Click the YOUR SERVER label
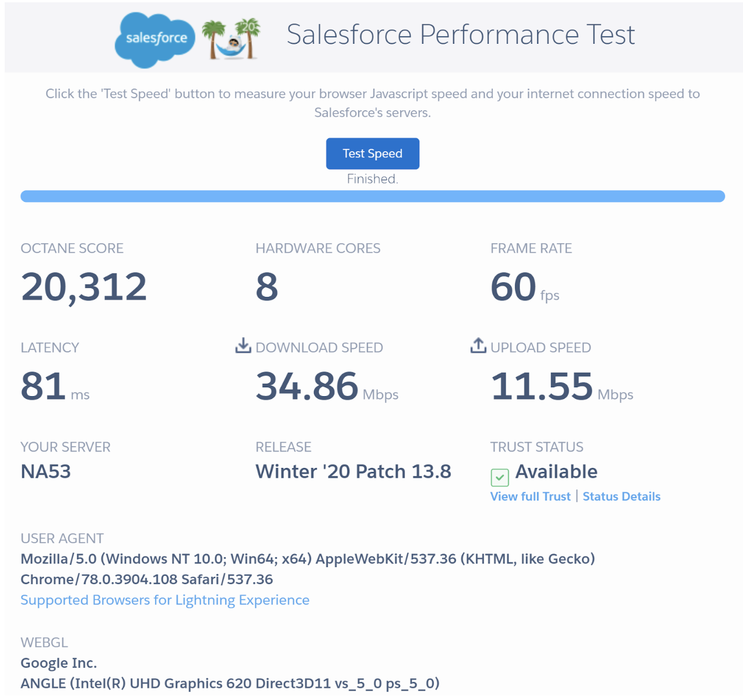Viewport: 743px width, 700px height. pos(65,447)
